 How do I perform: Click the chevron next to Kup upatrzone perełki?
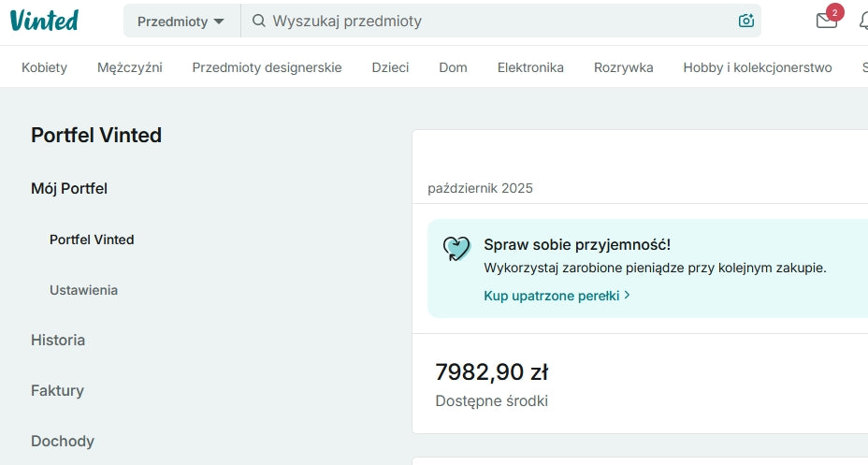(627, 295)
